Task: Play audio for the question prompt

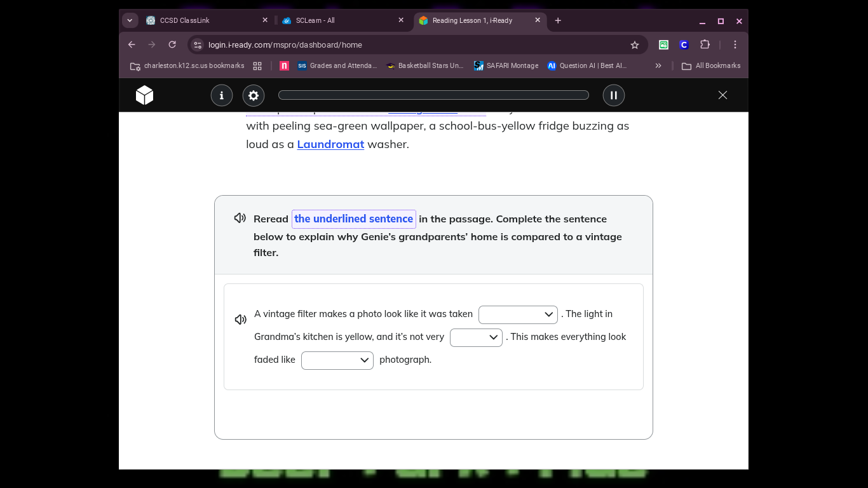Action: tap(240, 219)
